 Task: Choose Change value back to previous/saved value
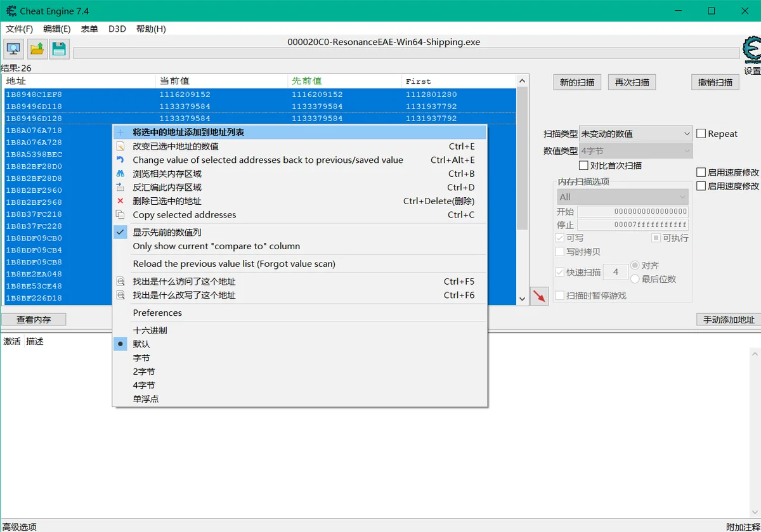[299, 160]
